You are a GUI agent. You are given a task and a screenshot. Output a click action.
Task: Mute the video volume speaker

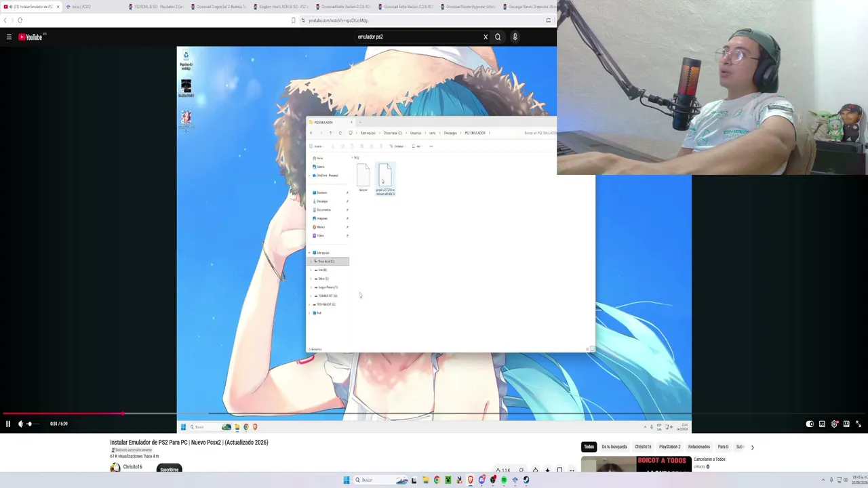20,424
